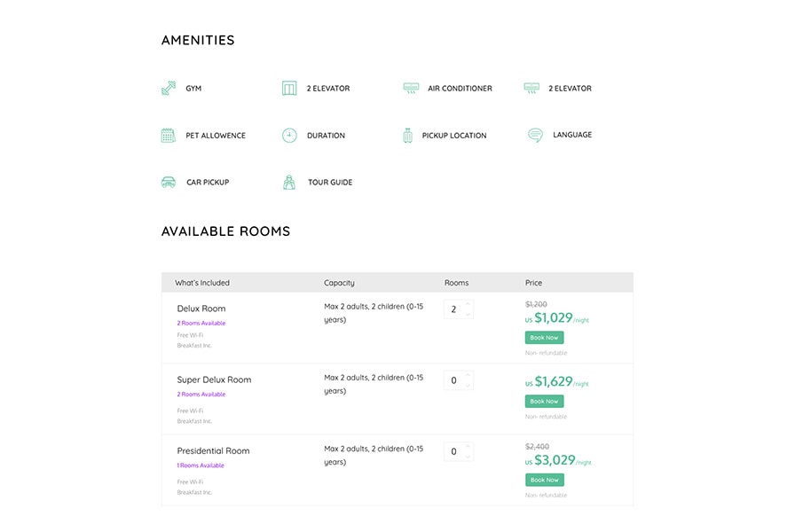Increase Presidential Room count with up arrow

pos(468,446)
